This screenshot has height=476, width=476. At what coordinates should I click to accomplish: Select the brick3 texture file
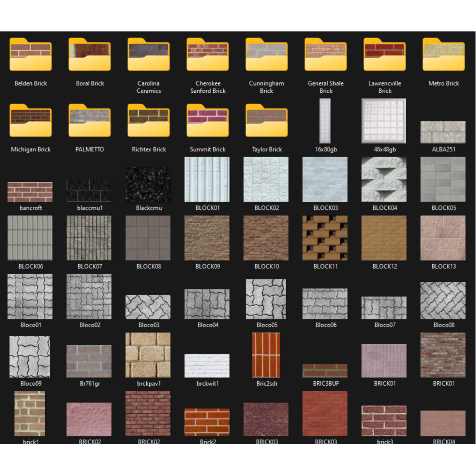(x=384, y=421)
